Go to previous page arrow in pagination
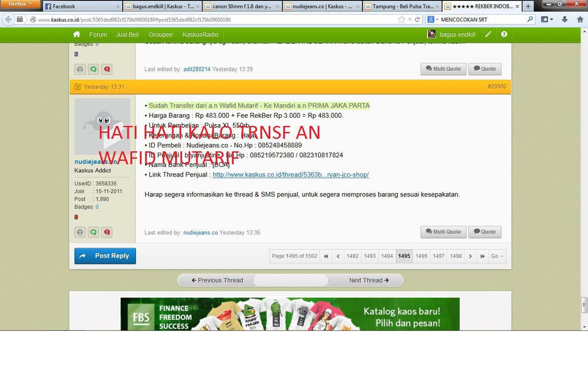Screen dimensions: 588x379 tap(338, 256)
